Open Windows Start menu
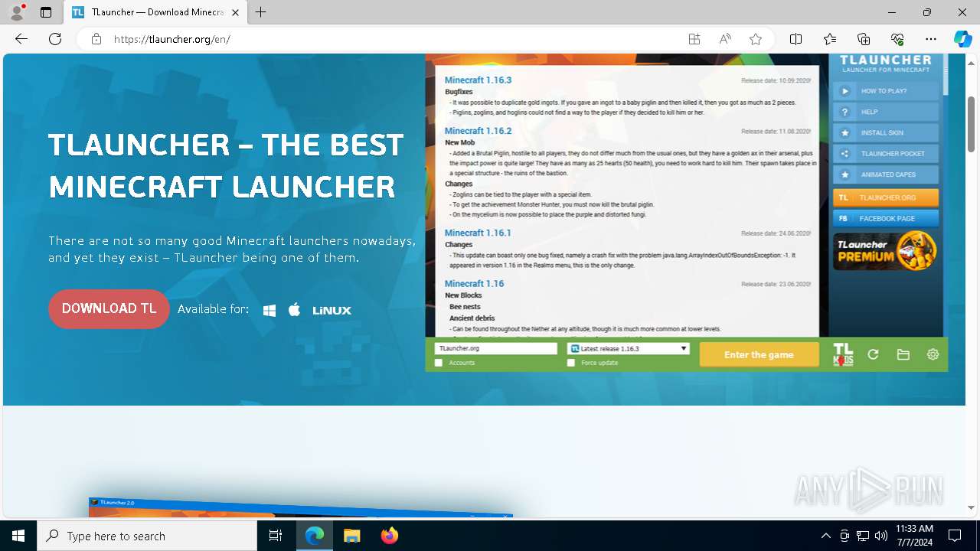980x551 pixels. click(x=18, y=536)
